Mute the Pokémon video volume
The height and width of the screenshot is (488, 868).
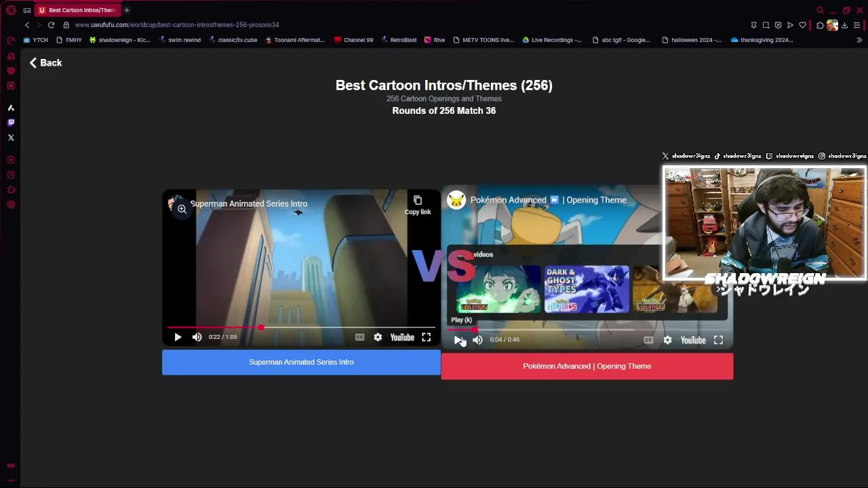[477, 340]
